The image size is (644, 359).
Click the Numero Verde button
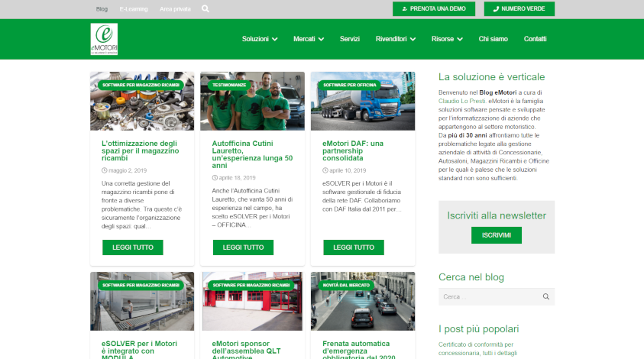[519, 8]
